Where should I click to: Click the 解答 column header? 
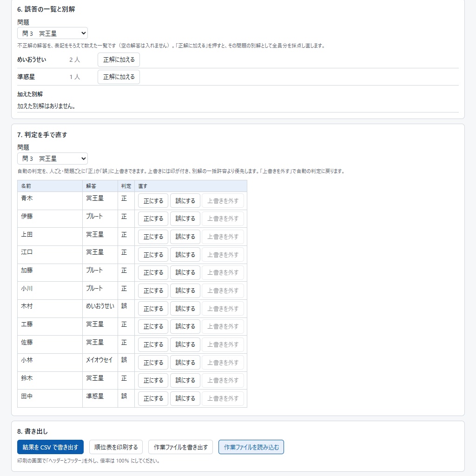point(100,186)
